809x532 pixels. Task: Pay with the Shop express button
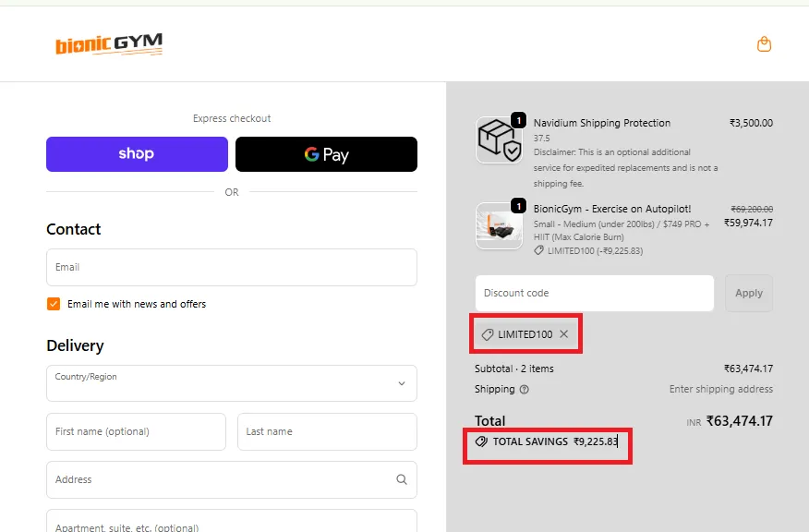pos(137,154)
